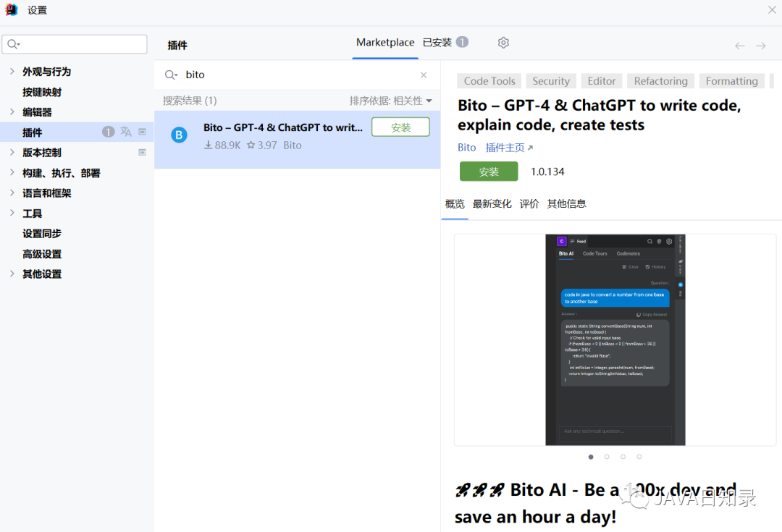Clear the bito plugin search text
The height and width of the screenshot is (532, 782).
pyautogui.click(x=424, y=75)
